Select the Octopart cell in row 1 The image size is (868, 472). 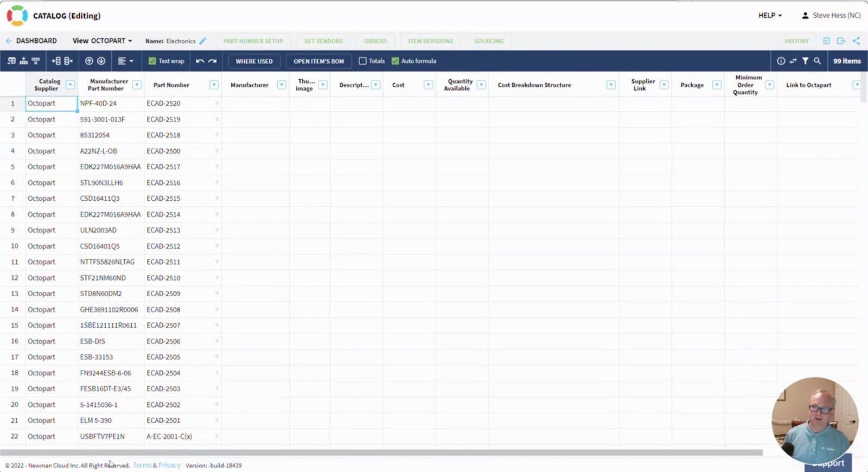52,104
